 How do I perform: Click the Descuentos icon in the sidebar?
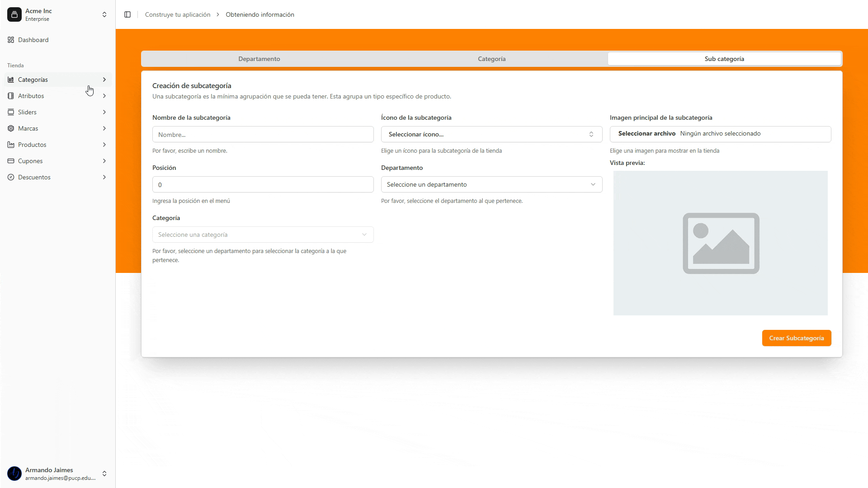11,177
